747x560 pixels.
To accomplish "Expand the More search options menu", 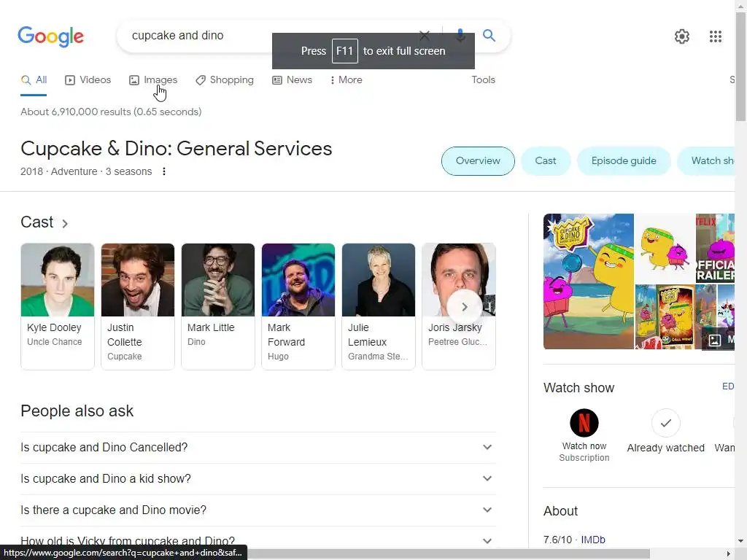I will click(x=347, y=80).
